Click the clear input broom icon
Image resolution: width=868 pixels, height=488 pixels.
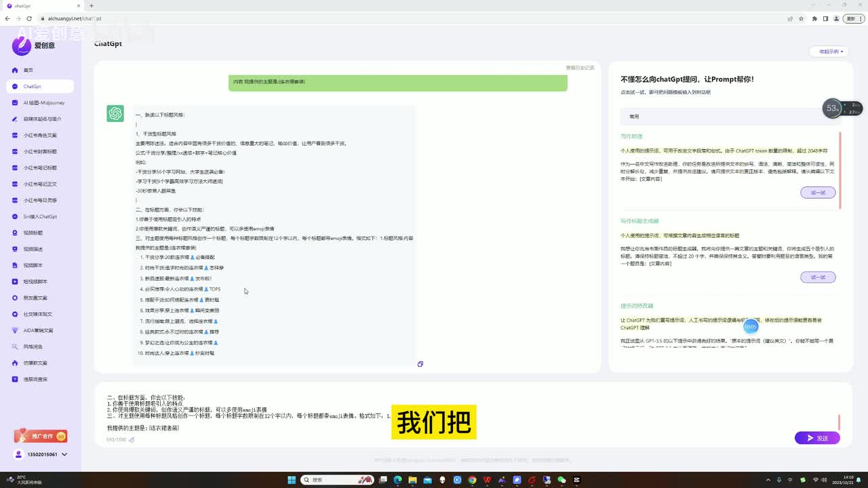click(x=132, y=440)
